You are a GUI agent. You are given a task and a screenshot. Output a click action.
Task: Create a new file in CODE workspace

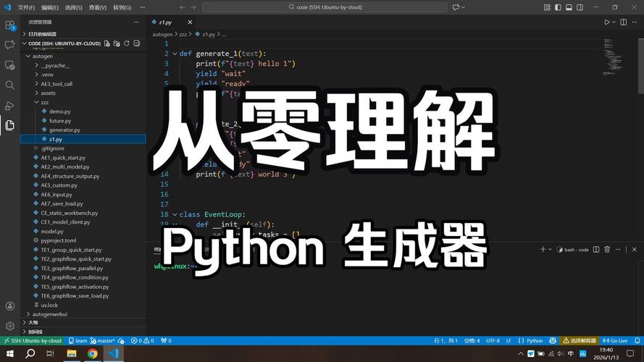coord(107,43)
